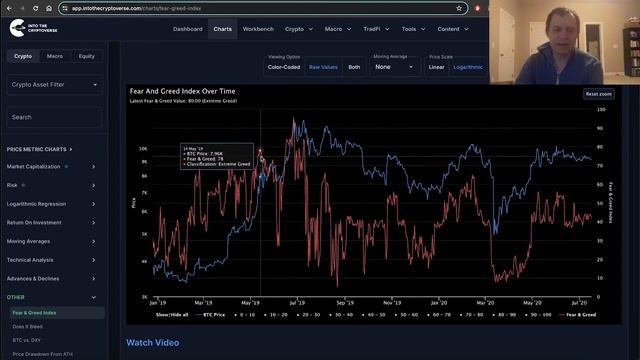The height and width of the screenshot is (360, 640).
Task: Open the Crypto Asset Filter dropdown
Action: [x=54, y=84]
